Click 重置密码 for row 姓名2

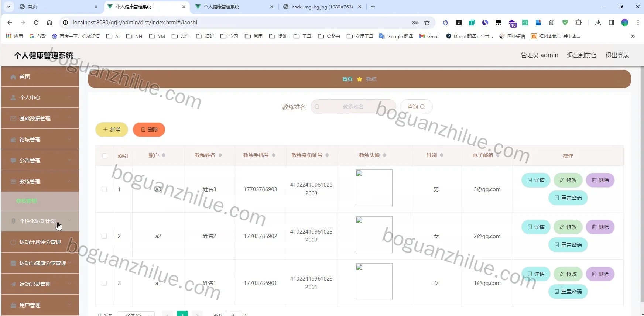568,245
